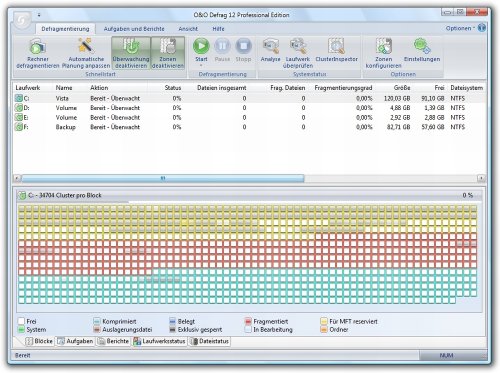Click the Dateisystem column header
This screenshot has width=500, height=373.
click(x=467, y=88)
